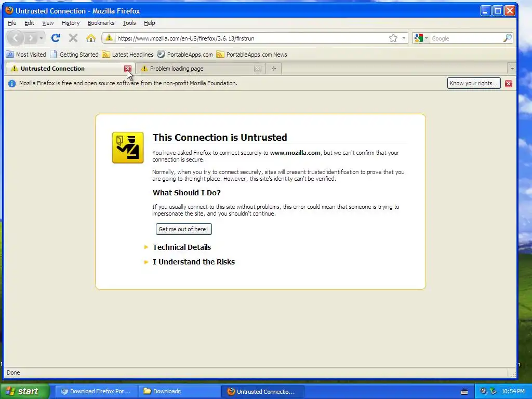Open the File menu
Viewport: 532px width, 399px height.
[x=12, y=23]
